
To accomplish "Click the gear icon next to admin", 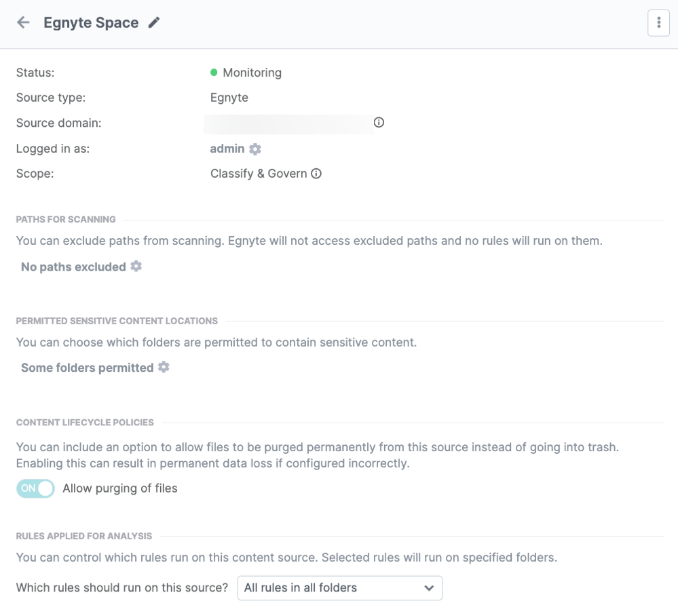I will point(255,149).
